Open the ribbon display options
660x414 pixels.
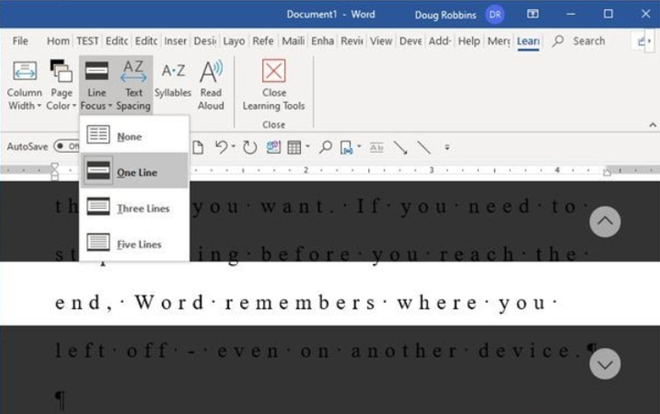coord(532,14)
